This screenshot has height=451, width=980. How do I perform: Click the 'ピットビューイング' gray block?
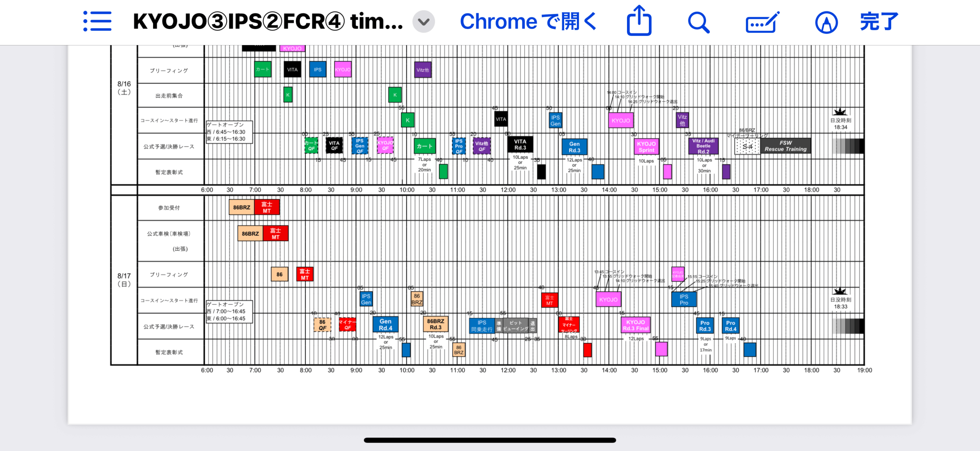(516, 325)
